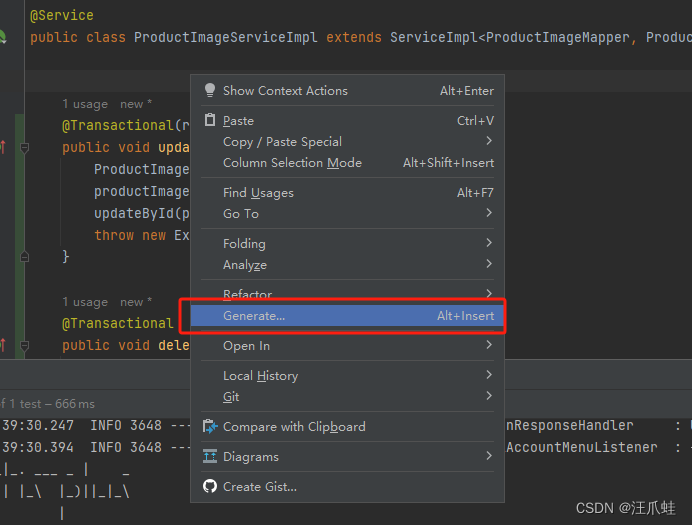Click the GitHub icon beside Create Gist
The width and height of the screenshot is (692, 525).
210,486
